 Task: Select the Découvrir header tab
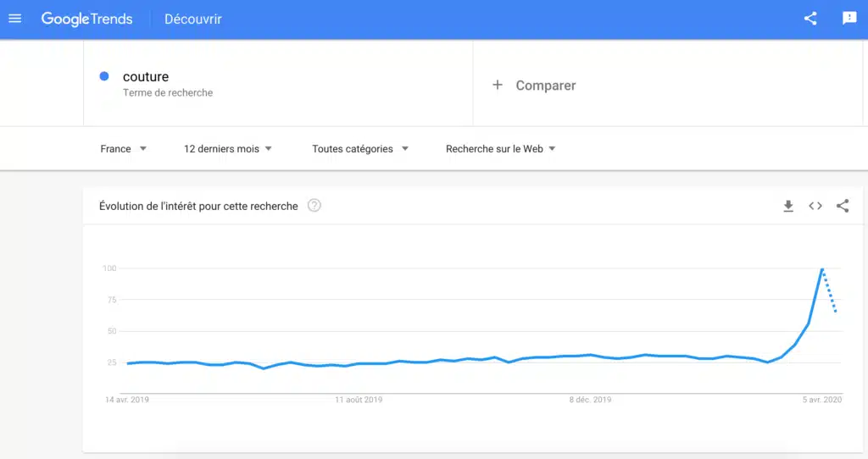(x=192, y=19)
